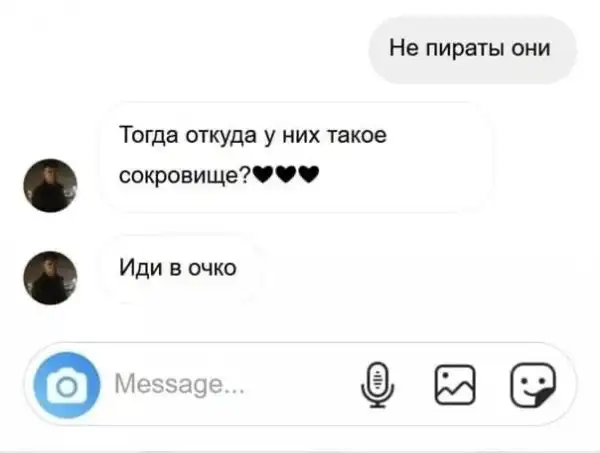The image size is (600, 453).
Task: Open the sticker picker icon
Action: pyautogui.click(x=533, y=385)
